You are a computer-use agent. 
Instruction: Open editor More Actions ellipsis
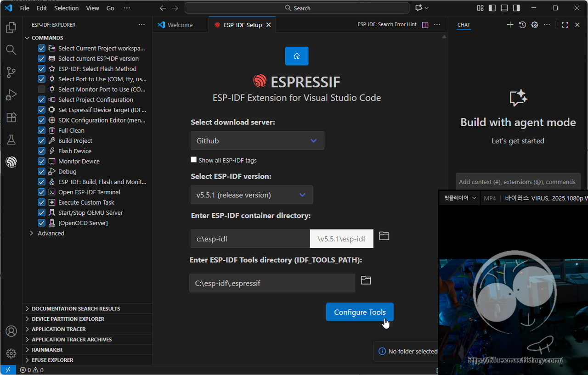(x=437, y=25)
